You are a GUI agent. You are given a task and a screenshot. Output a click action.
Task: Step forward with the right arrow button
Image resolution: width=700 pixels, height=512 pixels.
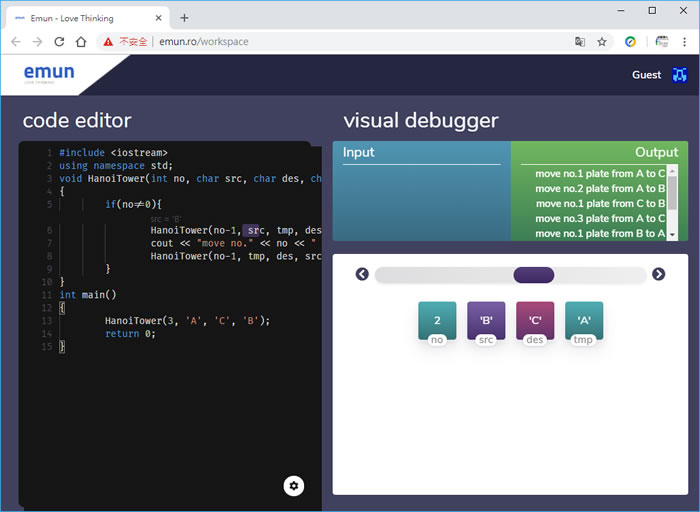pyautogui.click(x=658, y=275)
